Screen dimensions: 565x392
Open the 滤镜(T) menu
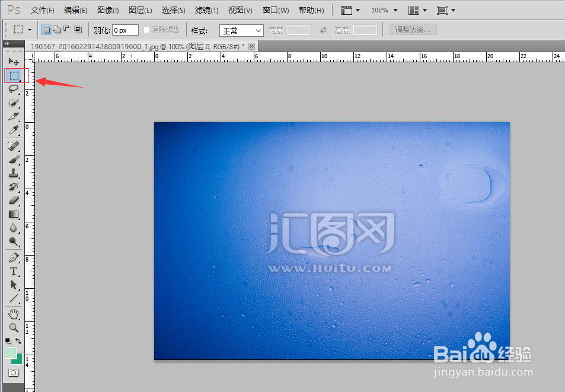tap(206, 10)
